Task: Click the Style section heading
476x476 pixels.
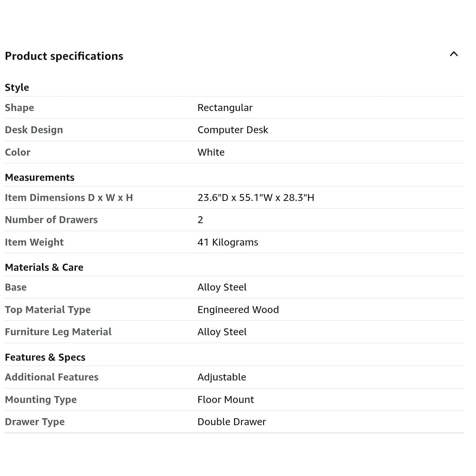Action: (17, 88)
